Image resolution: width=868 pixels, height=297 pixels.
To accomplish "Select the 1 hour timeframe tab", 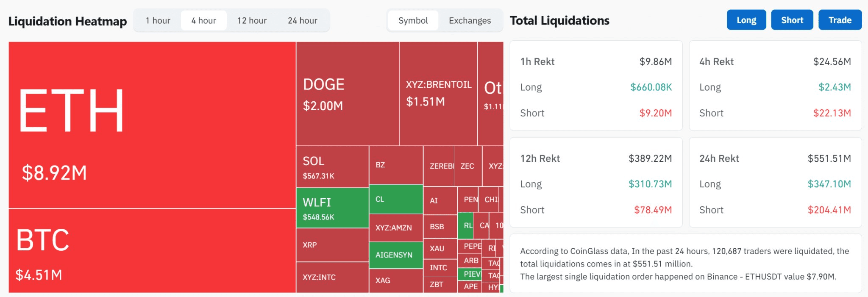I will pos(158,20).
